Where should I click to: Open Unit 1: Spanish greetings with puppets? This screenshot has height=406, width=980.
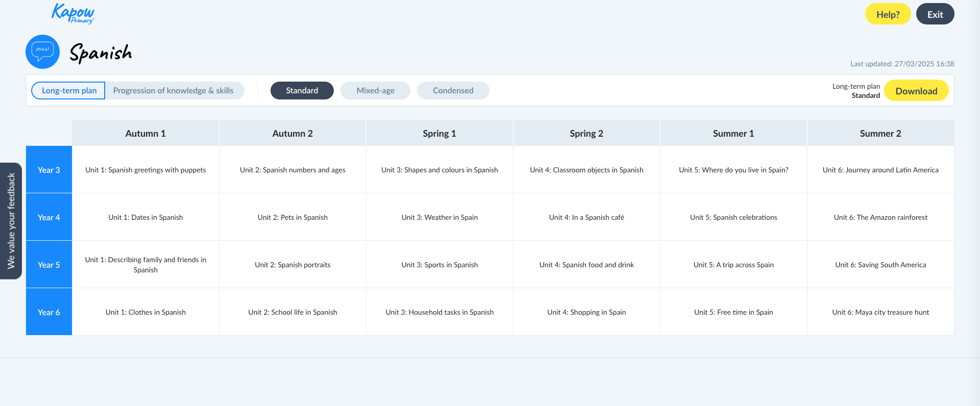coord(145,170)
